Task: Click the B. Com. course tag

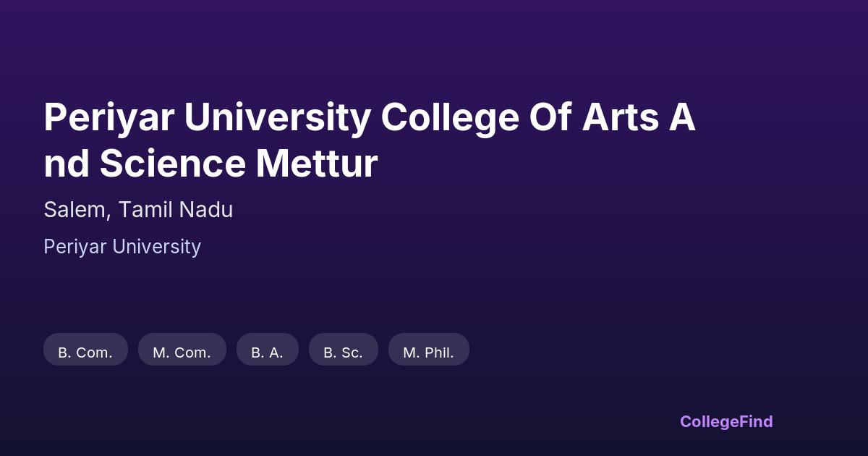Action: 85,352
